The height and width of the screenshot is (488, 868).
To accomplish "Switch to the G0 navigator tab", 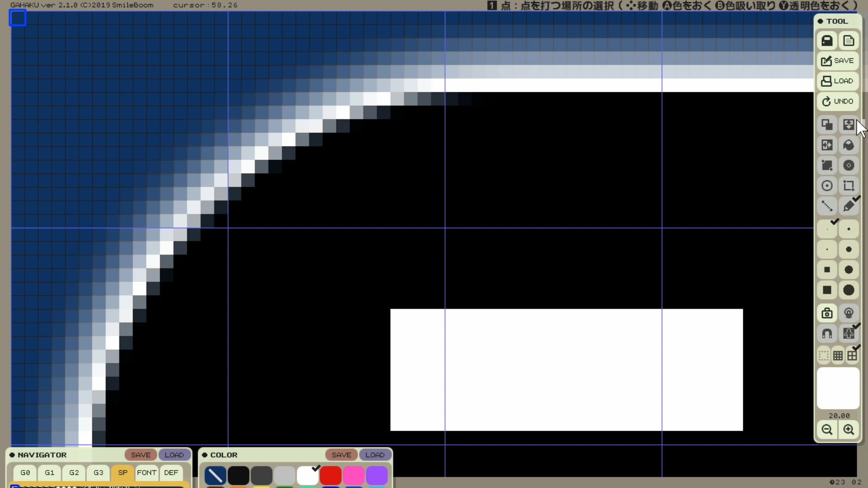I will pos(25,473).
